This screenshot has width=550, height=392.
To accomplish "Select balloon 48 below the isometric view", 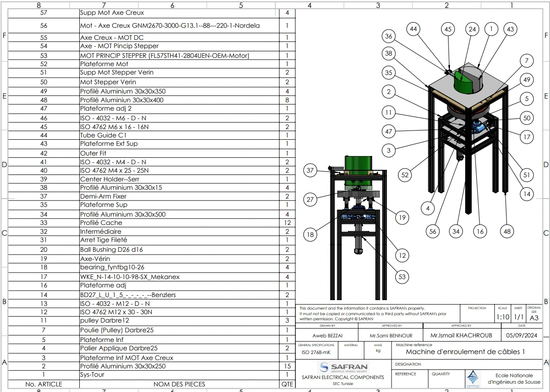I will click(x=507, y=231).
